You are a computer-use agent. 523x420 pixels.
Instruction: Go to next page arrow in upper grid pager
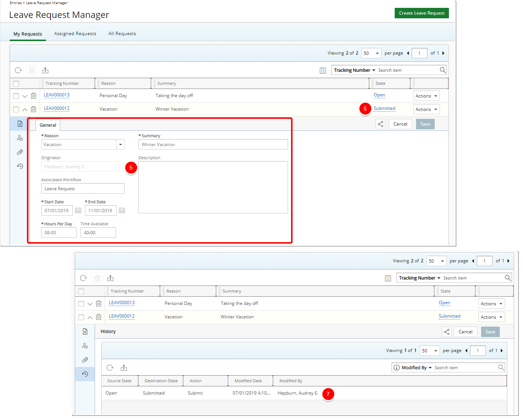(x=443, y=53)
